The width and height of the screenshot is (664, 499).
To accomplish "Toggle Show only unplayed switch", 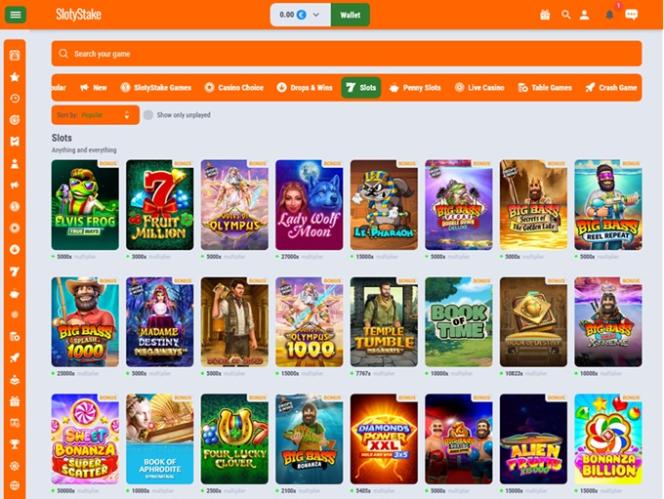I will [x=148, y=115].
